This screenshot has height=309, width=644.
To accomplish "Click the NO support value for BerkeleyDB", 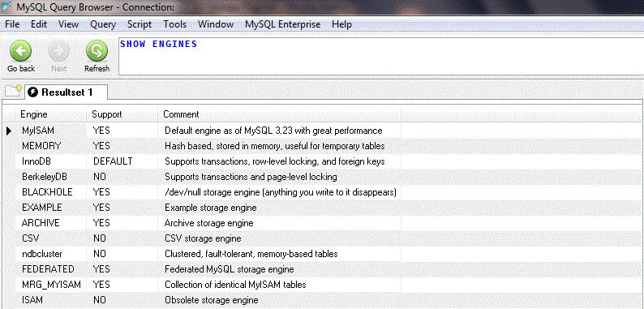I will click(x=100, y=177).
